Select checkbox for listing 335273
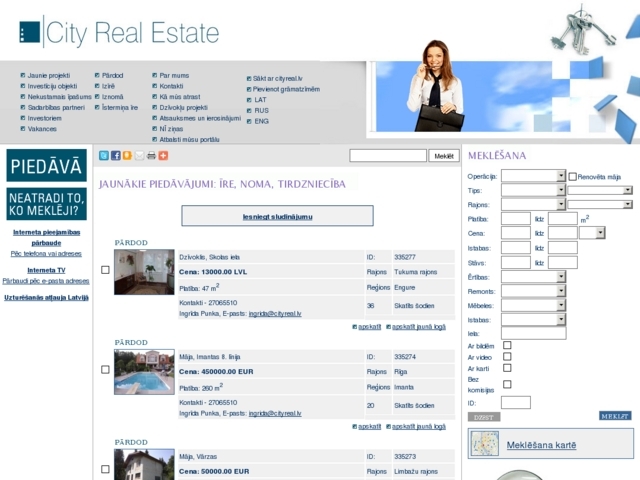The image size is (640, 480). [105, 469]
